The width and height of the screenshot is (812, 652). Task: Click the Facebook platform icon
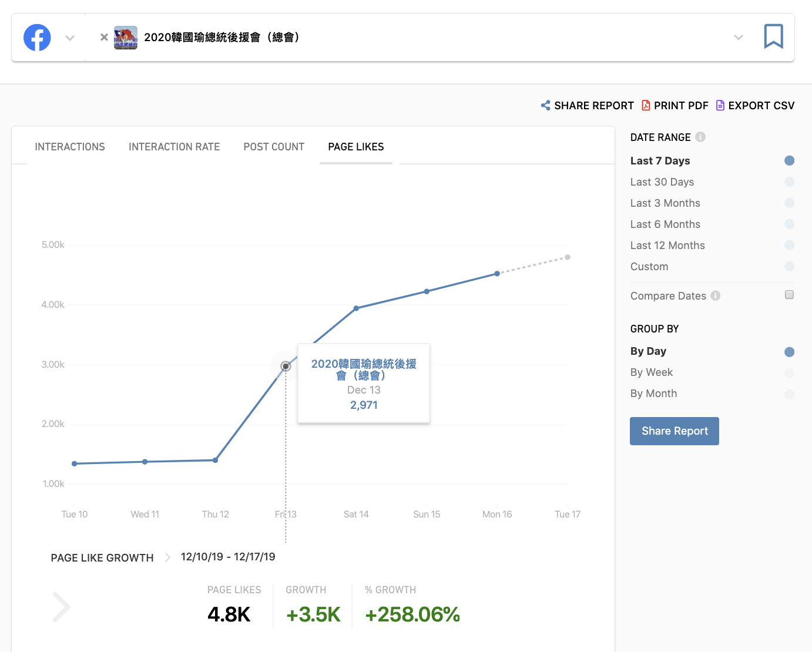37,38
